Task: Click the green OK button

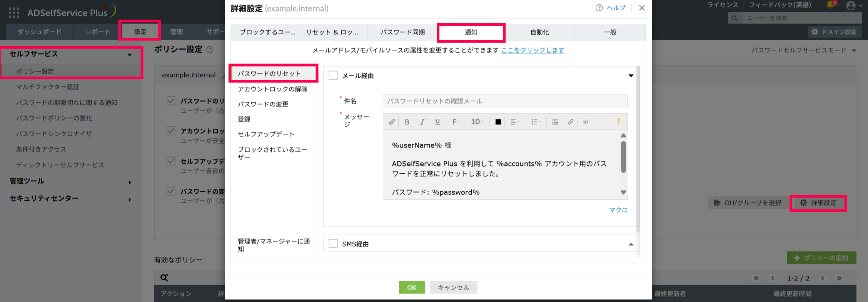Action: [x=412, y=287]
